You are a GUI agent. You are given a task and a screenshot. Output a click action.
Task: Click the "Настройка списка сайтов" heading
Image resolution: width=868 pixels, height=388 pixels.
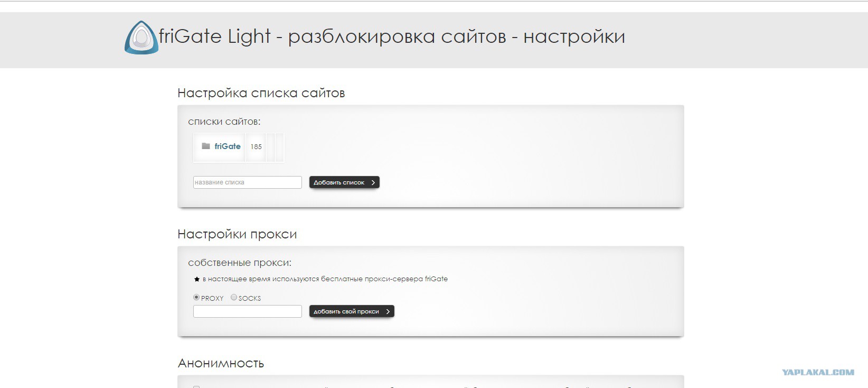(261, 93)
